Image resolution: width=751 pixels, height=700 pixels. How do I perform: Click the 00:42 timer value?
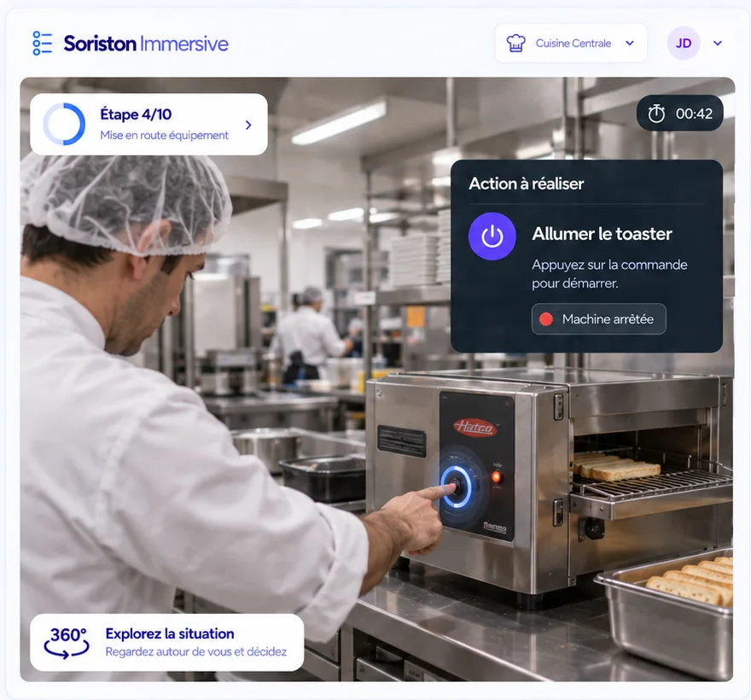point(694,114)
